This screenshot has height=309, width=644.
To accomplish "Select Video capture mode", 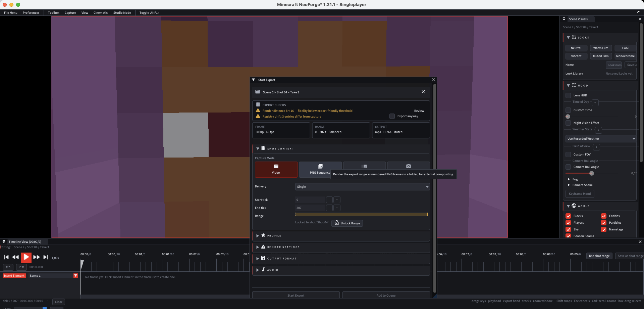I will 276,170.
